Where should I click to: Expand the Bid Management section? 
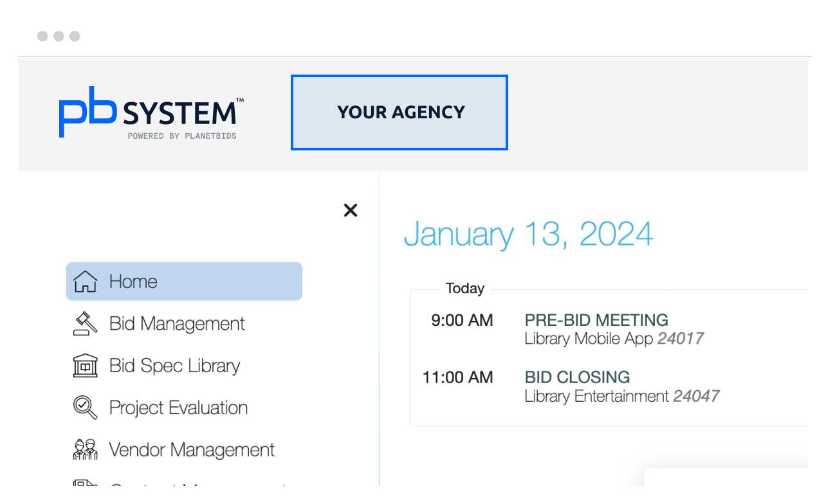pos(177,323)
